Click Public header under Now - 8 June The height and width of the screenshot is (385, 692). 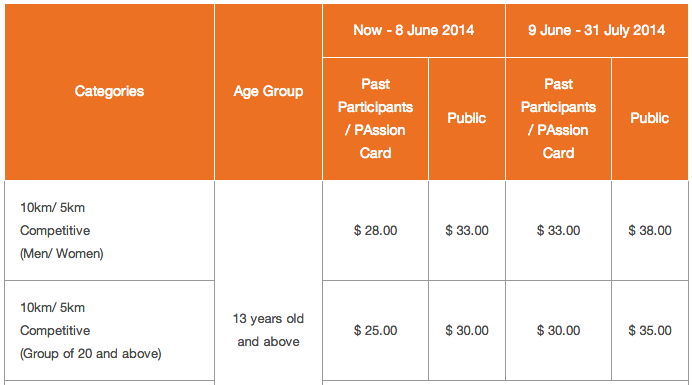coord(466,118)
